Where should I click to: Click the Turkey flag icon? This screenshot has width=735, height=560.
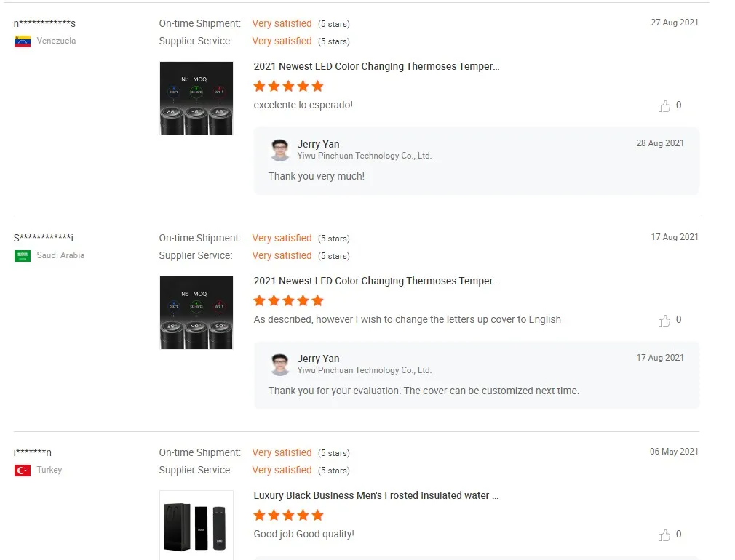click(x=23, y=471)
